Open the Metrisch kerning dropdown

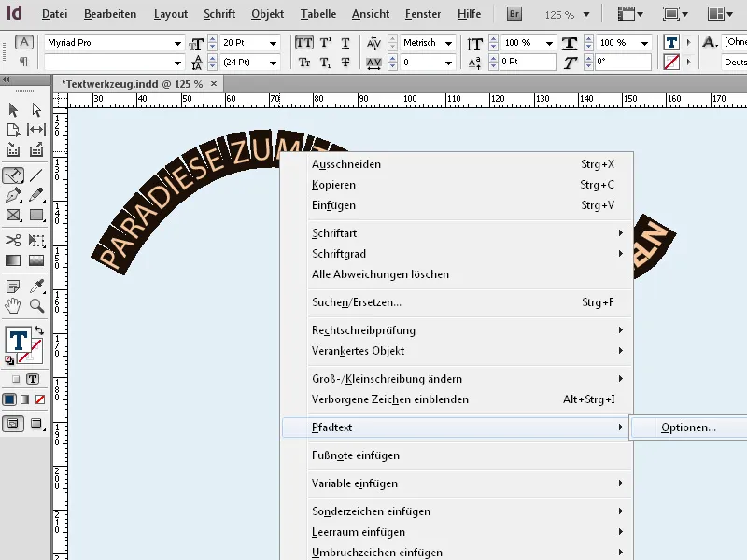[448, 43]
